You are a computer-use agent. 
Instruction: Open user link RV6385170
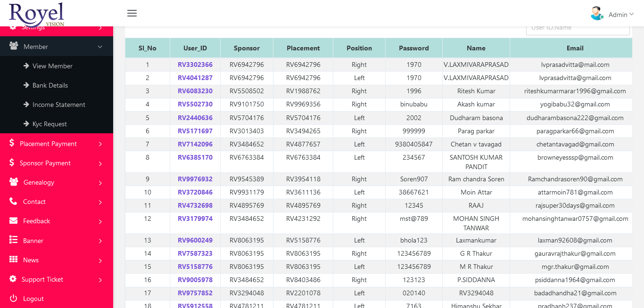[195, 157]
